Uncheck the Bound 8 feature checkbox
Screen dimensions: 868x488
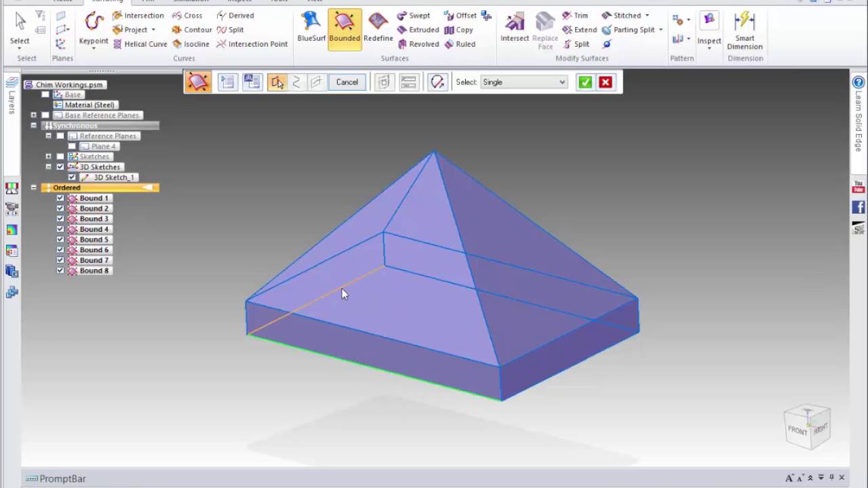pos(60,271)
